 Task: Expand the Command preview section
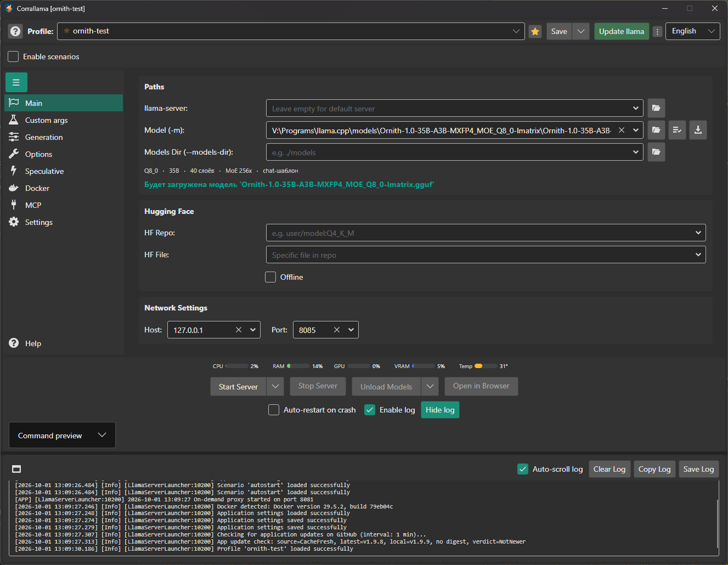[x=62, y=435]
